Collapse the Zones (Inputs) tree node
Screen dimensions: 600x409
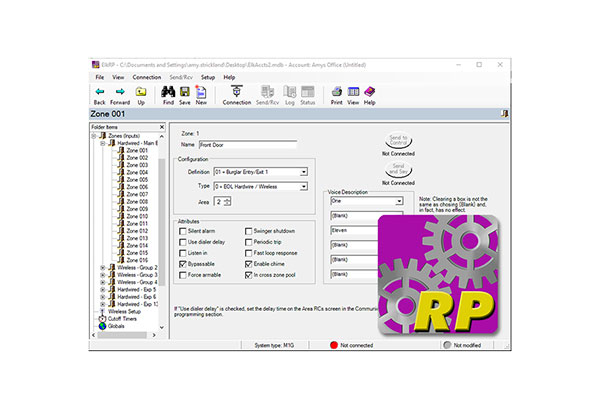click(x=94, y=136)
